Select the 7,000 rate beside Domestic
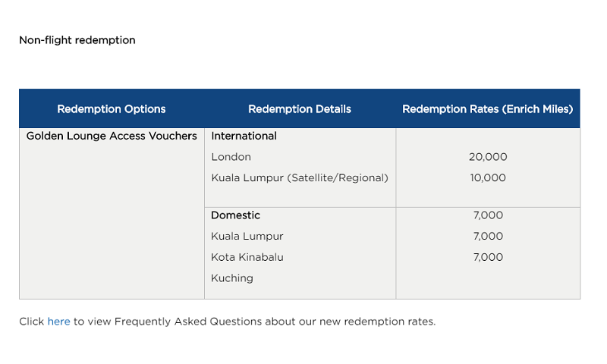 tap(488, 215)
